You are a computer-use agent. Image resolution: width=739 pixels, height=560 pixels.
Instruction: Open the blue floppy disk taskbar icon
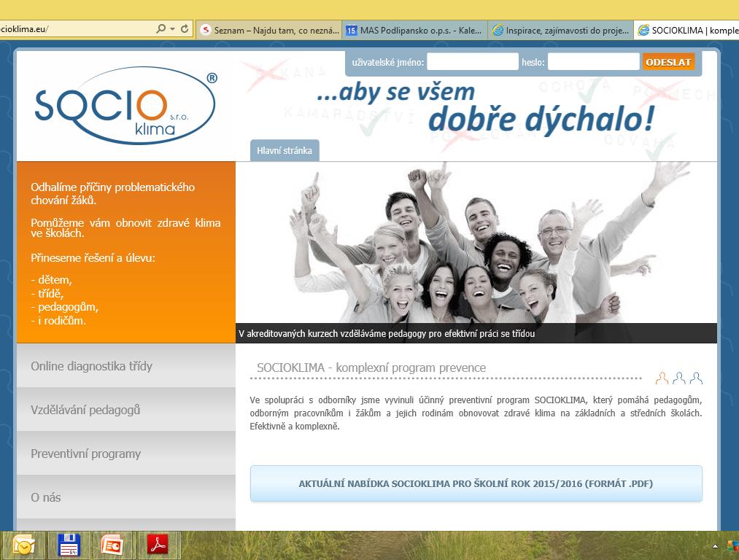(69, 545)
